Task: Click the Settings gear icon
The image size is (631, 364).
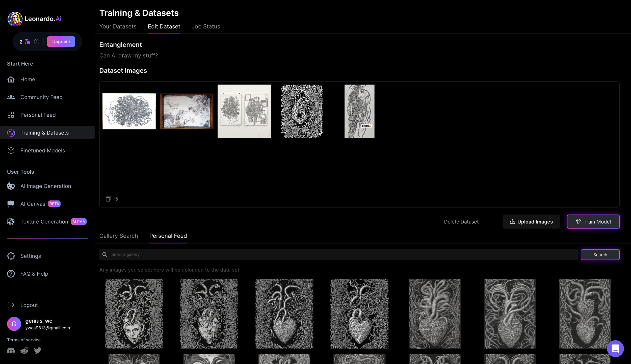Action: pos(11,256)
